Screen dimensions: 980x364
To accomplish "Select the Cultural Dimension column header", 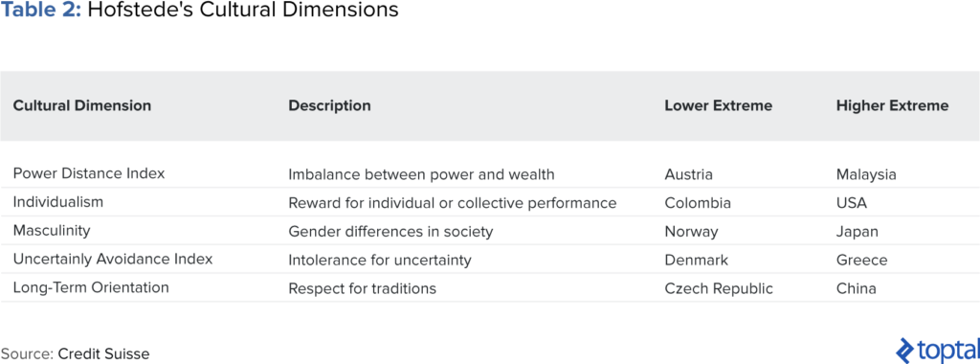I will tap(82, 105).
